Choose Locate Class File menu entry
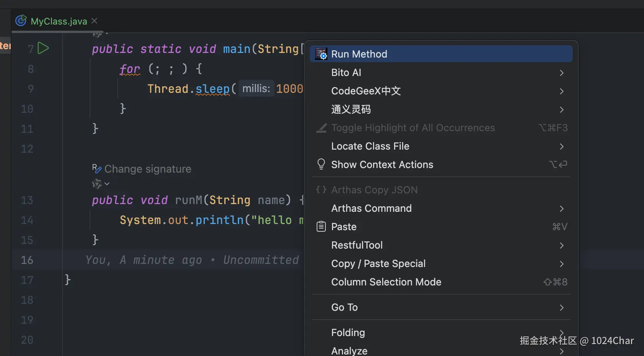Image resolution: width=644 pixels, height=356 pixels. (370, 146)
